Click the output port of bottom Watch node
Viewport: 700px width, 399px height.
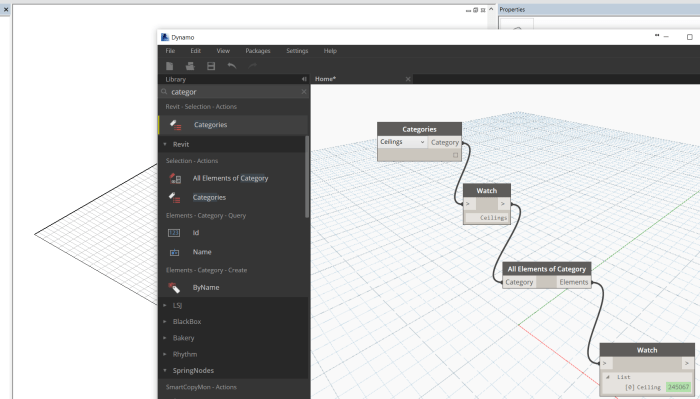coord(688,363)
